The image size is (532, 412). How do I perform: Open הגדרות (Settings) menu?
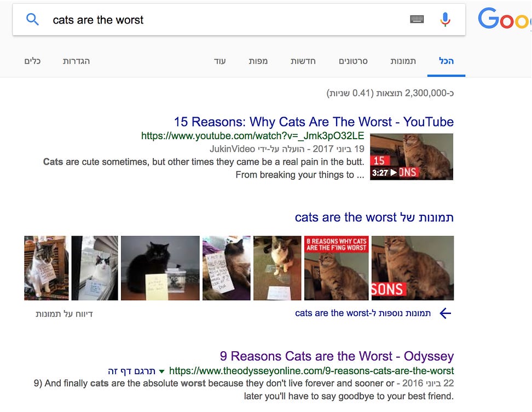coord(76,61)
